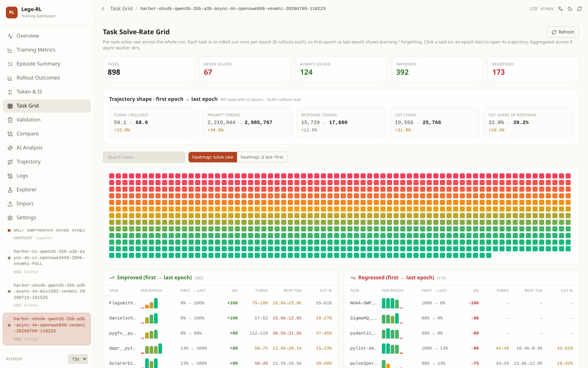Click the Settings gear icon
The image size is (588, 368).
click(10, 218)
